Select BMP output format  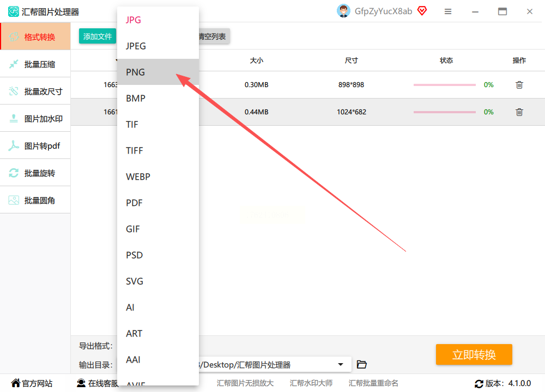point(158,98)
